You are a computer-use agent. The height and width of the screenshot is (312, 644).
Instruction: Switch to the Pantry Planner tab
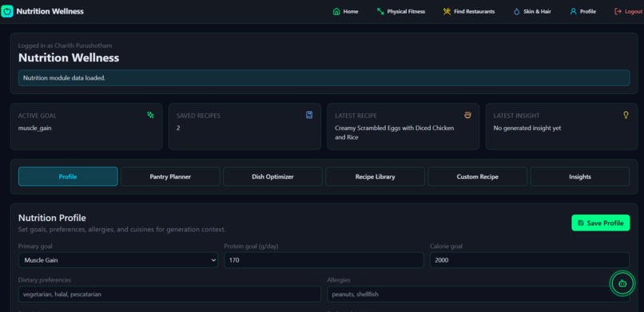[x=170, y=176]
